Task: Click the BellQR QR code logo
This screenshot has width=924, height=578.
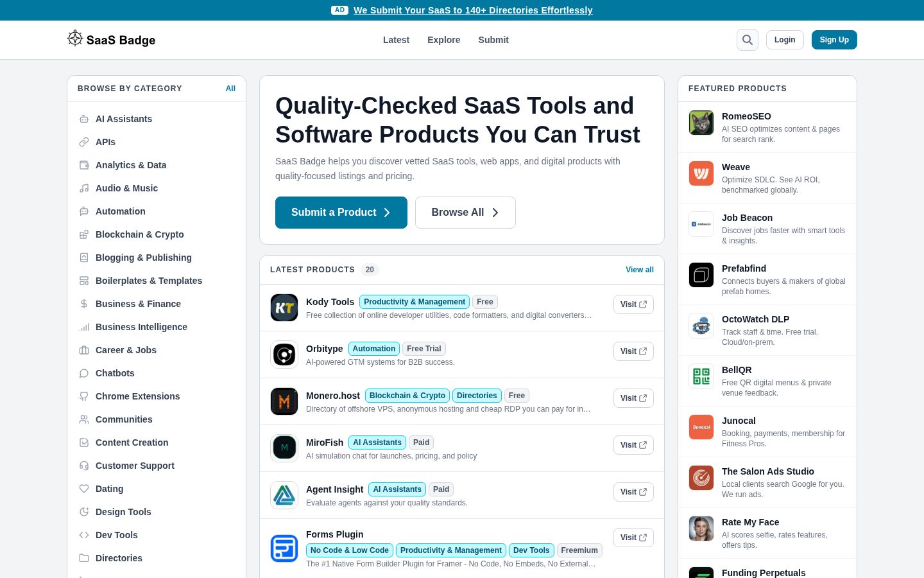Action: 701,376
